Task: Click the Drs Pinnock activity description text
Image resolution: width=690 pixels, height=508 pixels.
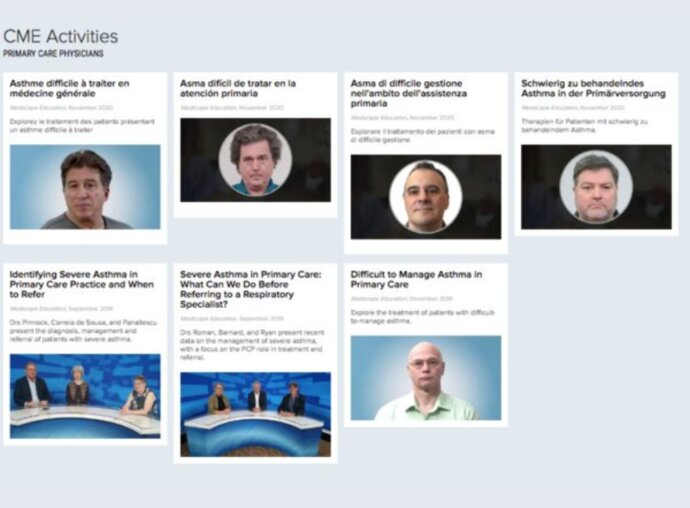Action: click(83, 331)
